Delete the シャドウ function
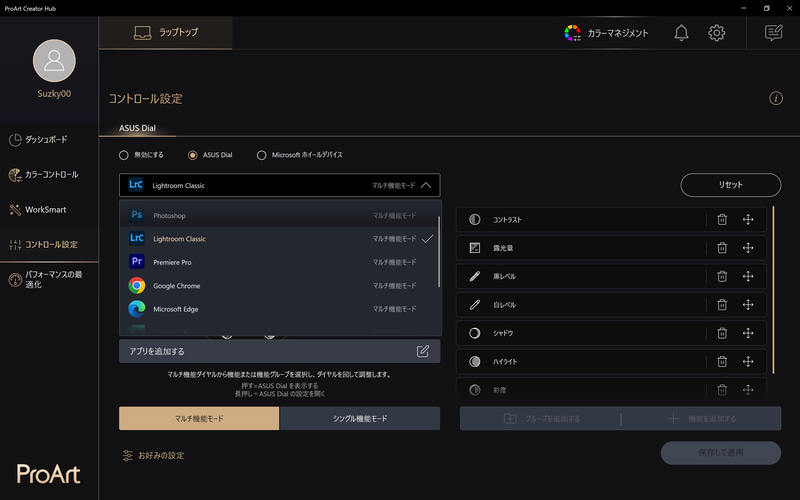The image size is (800, 500). (722, 333)
